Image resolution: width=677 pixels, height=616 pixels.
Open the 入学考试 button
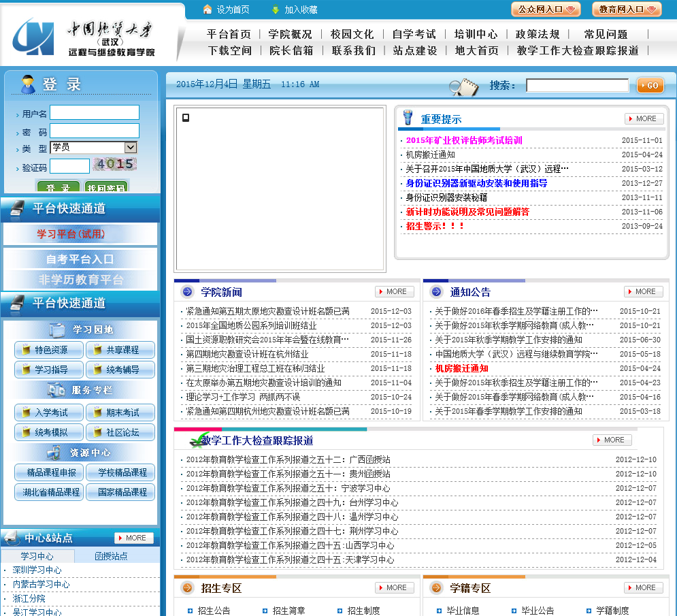[x=49, y=412]
